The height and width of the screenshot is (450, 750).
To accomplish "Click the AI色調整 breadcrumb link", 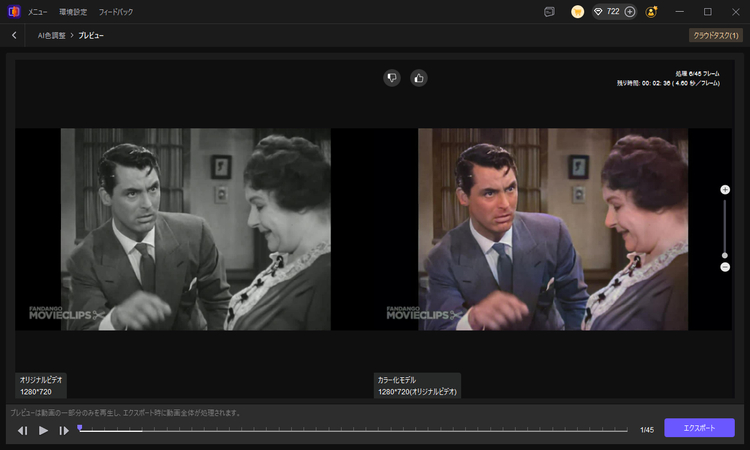I will (52, 35).
